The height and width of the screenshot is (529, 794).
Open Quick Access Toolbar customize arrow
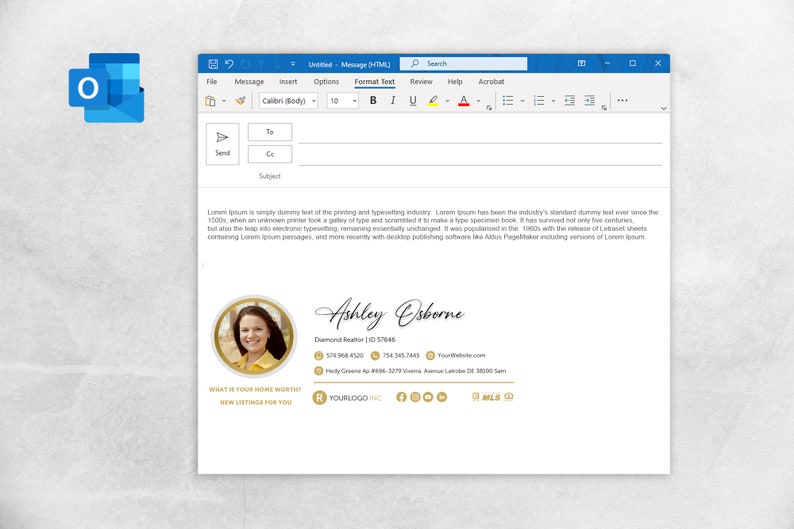[x=293, y=64]
